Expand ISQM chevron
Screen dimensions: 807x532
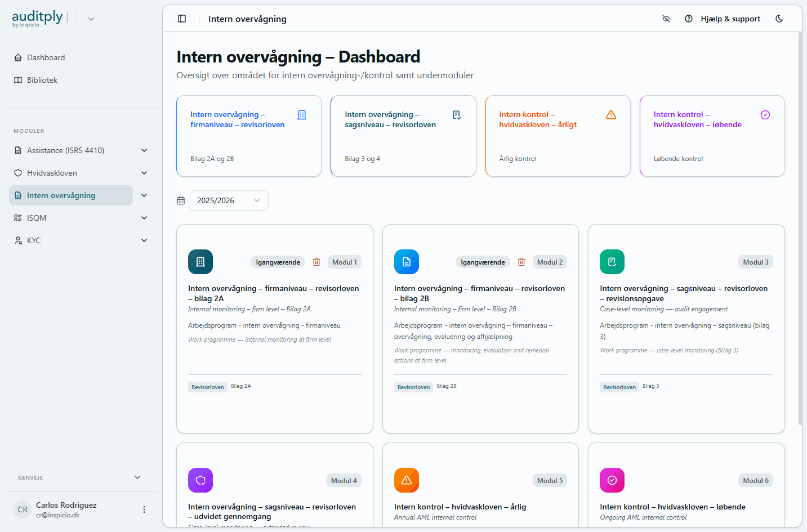pyautogui.click(x=144, y=218)
